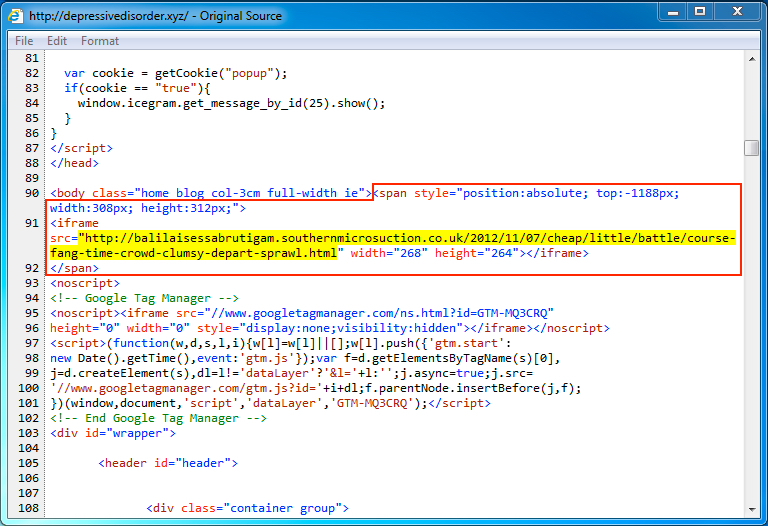Viewport: 768px width, 526px height.
Task: Minimize the Original Source window
Action: [x=673, y=11]
